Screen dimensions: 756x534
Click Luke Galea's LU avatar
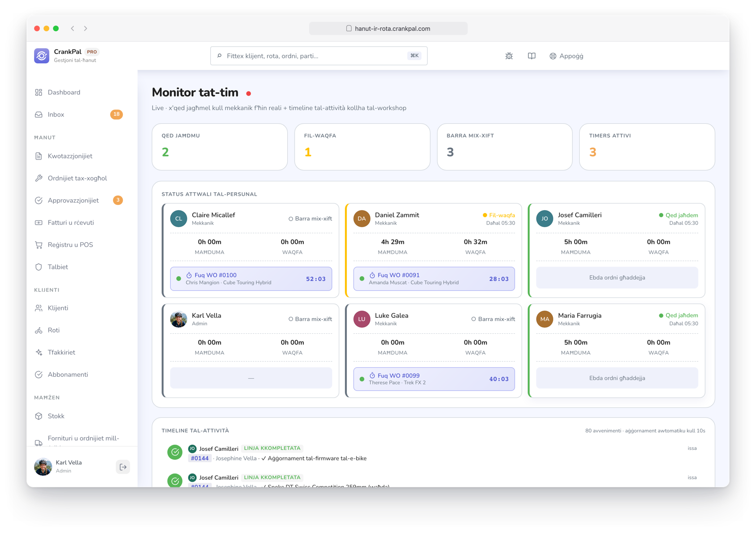[362, 319]
